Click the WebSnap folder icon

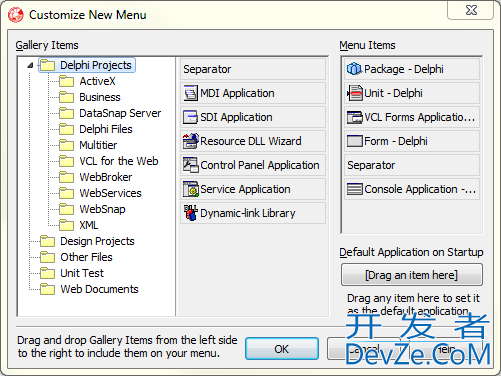click(x=66, y=209)
